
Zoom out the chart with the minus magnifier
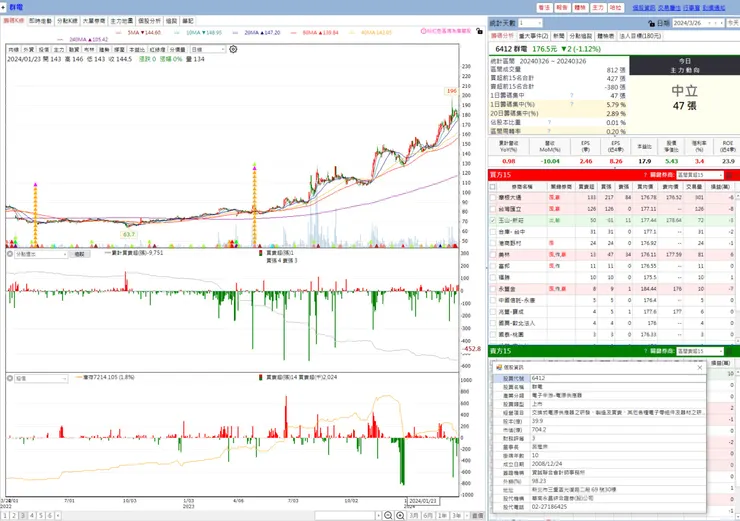pos(388,515)
